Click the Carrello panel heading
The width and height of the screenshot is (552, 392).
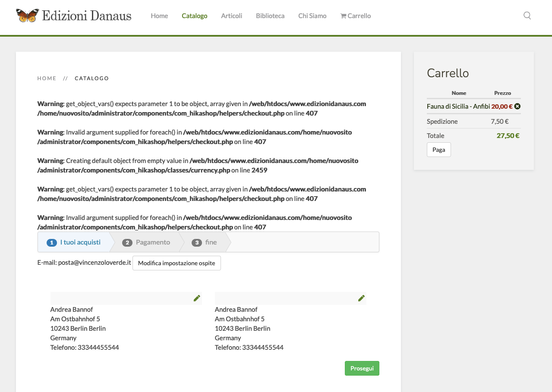(x=448, y=73)
